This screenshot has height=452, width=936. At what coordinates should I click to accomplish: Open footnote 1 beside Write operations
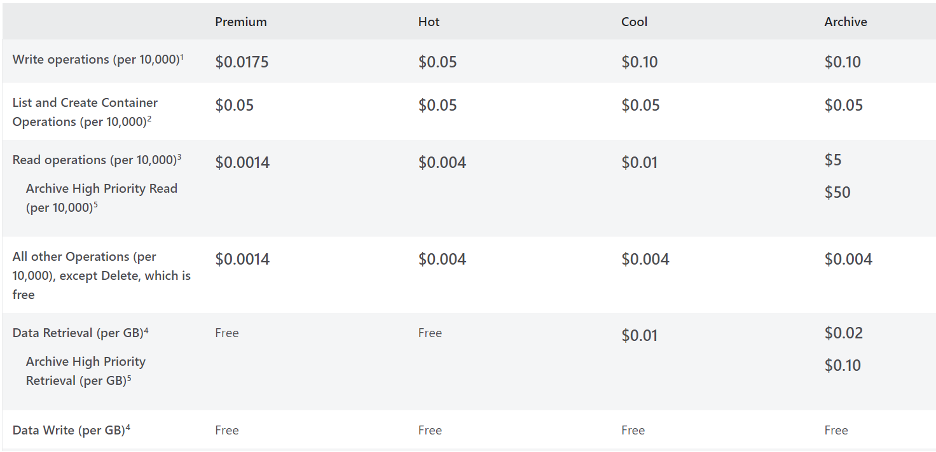(x=180, y=56)
